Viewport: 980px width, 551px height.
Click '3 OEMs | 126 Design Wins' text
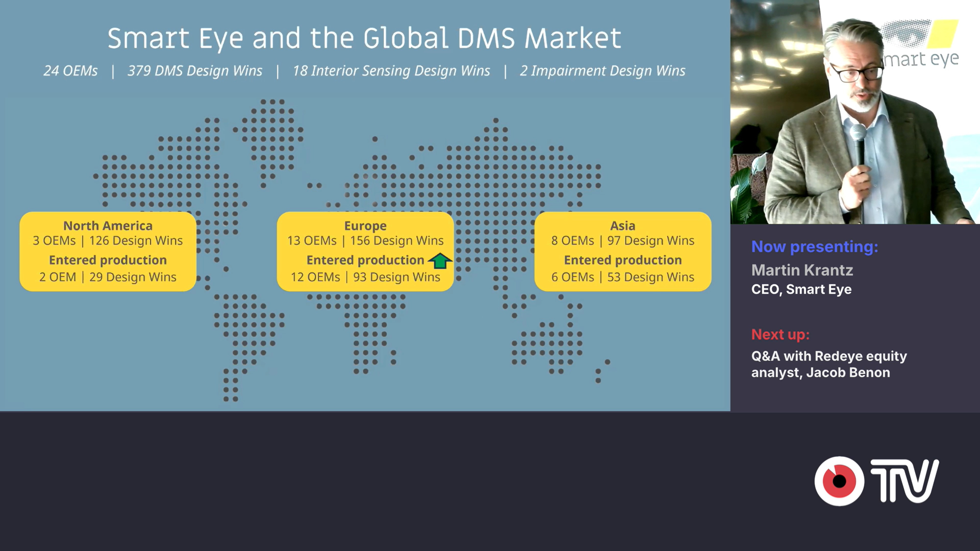(108, 241)
